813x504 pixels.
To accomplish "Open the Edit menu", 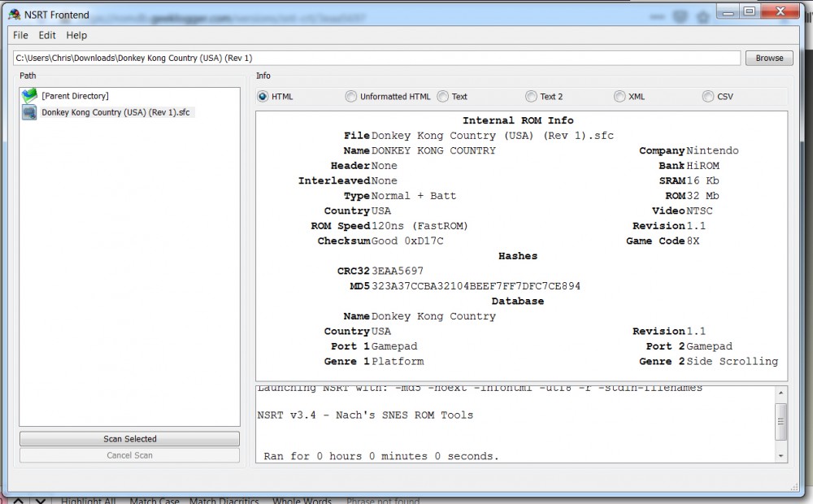I will [47, 35].
